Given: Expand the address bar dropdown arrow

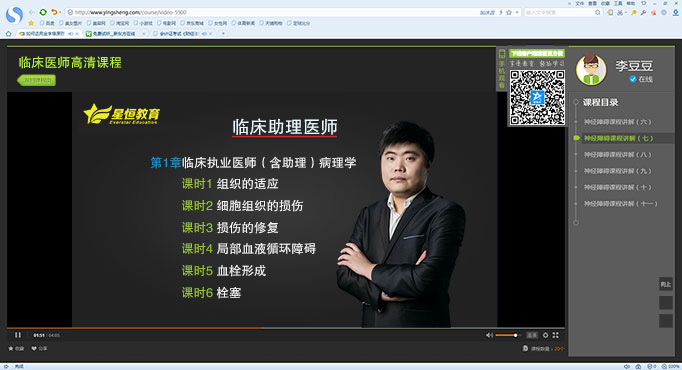Looking at the screenshot, I should (x=517, y=13).
